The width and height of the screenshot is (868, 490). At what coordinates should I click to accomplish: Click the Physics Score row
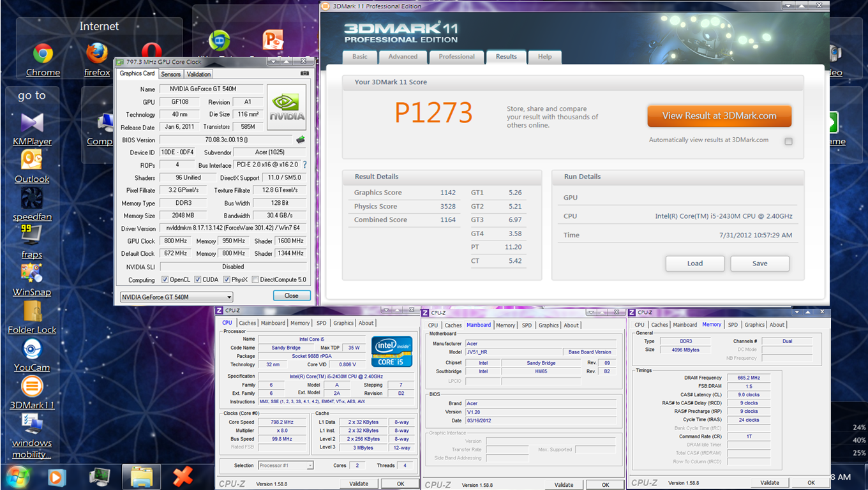coord(405,207)
